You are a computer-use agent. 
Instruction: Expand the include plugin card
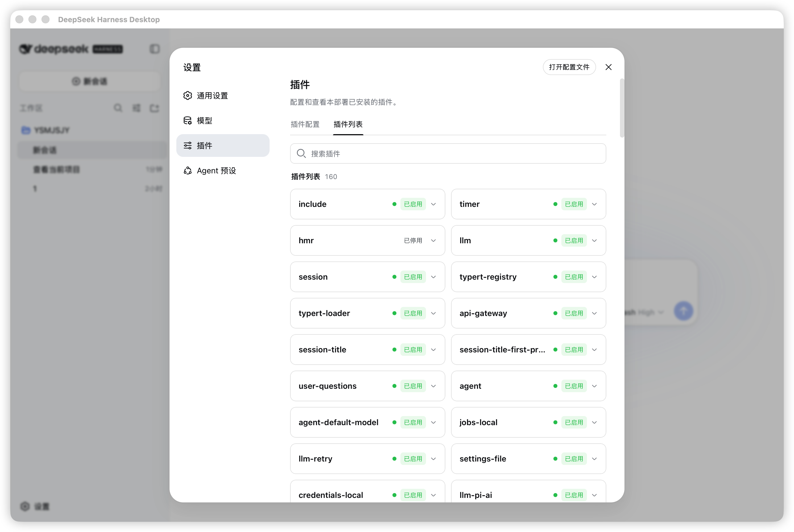tap(433, 204)
